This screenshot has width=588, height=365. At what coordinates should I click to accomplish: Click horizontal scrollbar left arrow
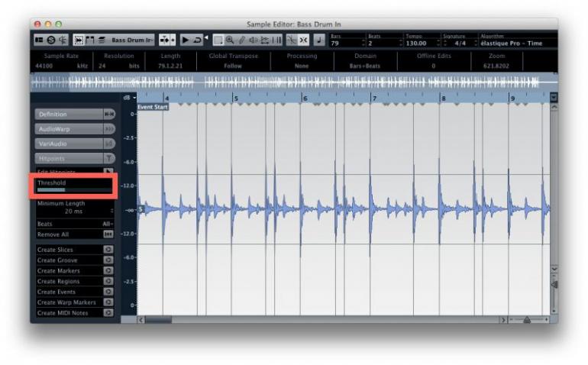141,320
